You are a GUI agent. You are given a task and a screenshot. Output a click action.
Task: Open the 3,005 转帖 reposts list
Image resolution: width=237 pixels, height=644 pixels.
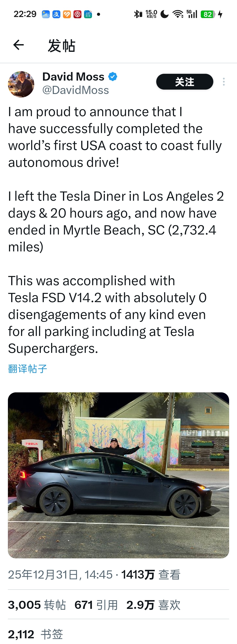[37, 605]
